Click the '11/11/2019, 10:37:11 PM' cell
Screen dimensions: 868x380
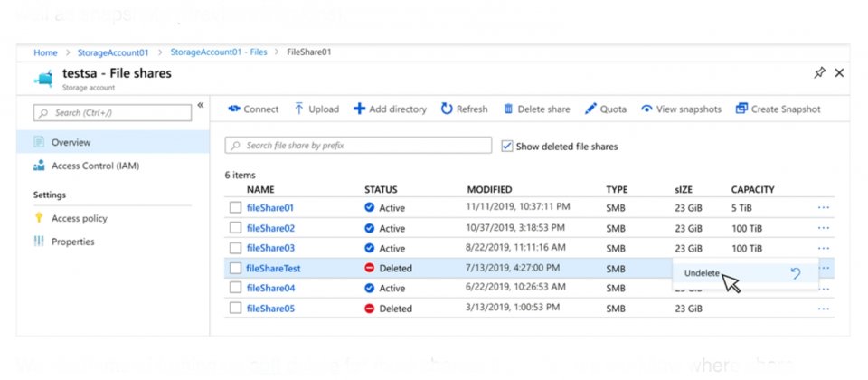click(518, 207)
